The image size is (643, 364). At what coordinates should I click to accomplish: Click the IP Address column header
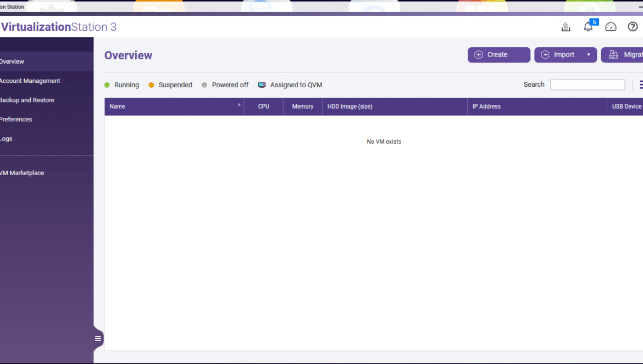tap(537, 107)
